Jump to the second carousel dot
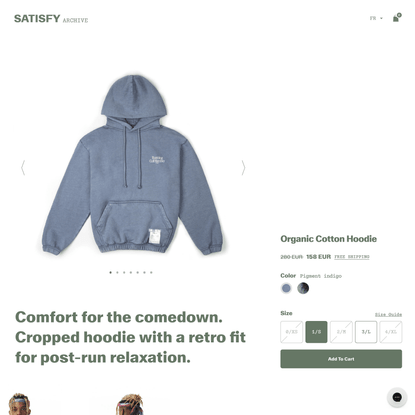Viewport: 415px width, 415px height. [x=117, y=272]
